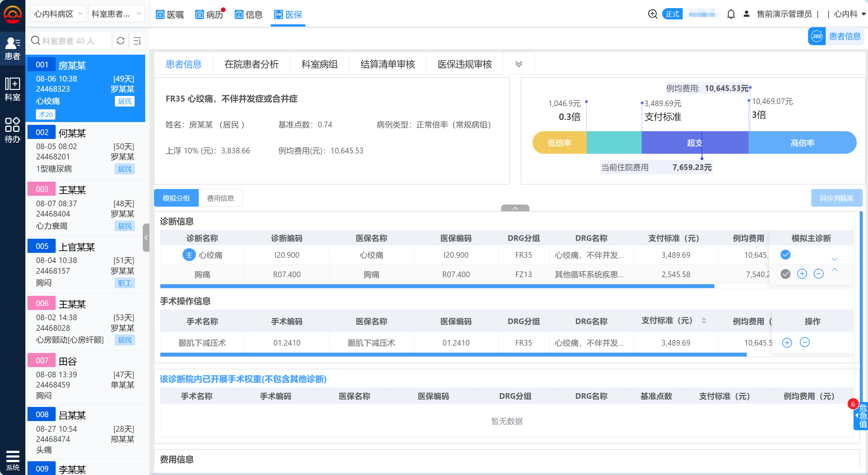Click the list filter icon beside refresh
Viewport: 868px width, 475px height.
coord(137,41)
